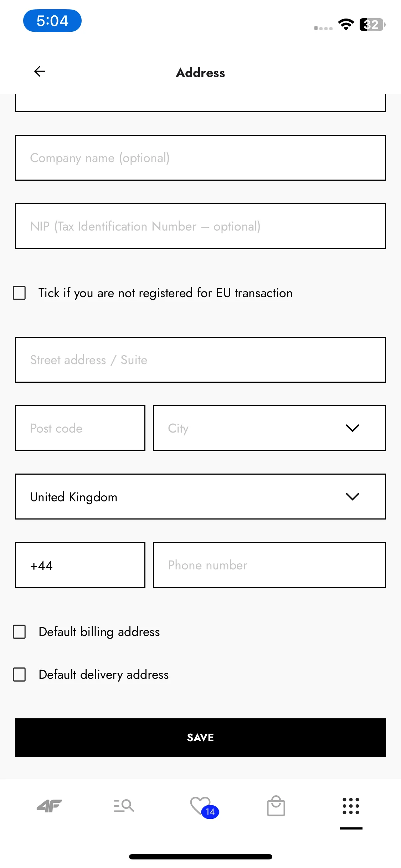Open the search and categories tab
Image resolution: width=401 pixels, height=868 pixels.
coord(124,806)
